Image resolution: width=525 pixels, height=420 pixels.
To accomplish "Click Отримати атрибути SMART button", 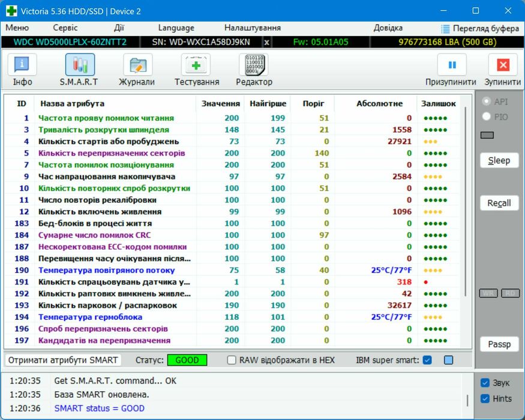I will pos(63,360).
